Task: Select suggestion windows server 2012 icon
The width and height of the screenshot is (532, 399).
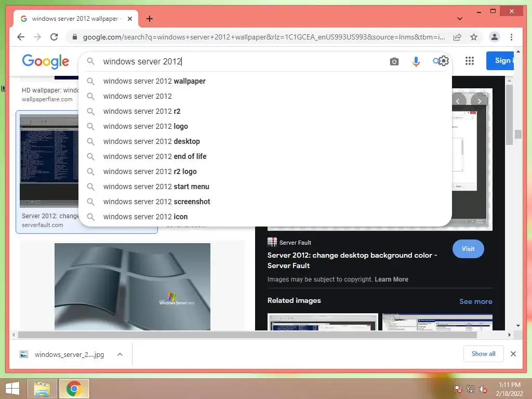Action: click(x=264, y=217)
